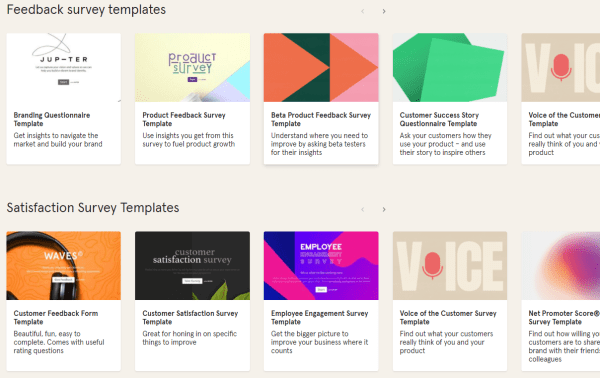The height and width of the screenshot is (378, 600).
Task: Open the Jupiter Branding Questionnaire thumbnail
Action: (64, 67)
